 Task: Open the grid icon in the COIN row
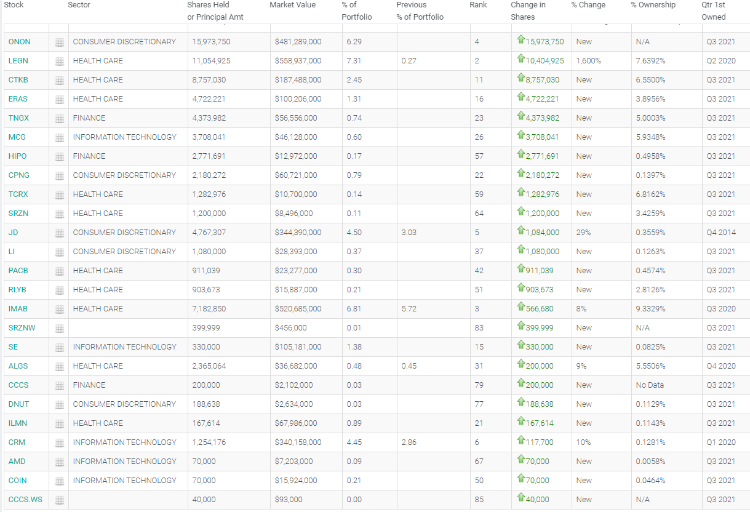tap(59, 481)
